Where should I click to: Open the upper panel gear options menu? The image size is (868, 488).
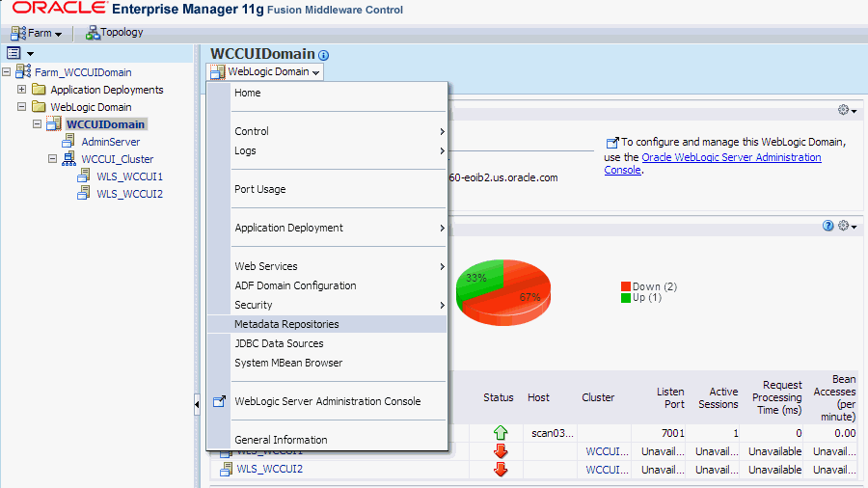(847, 110)
